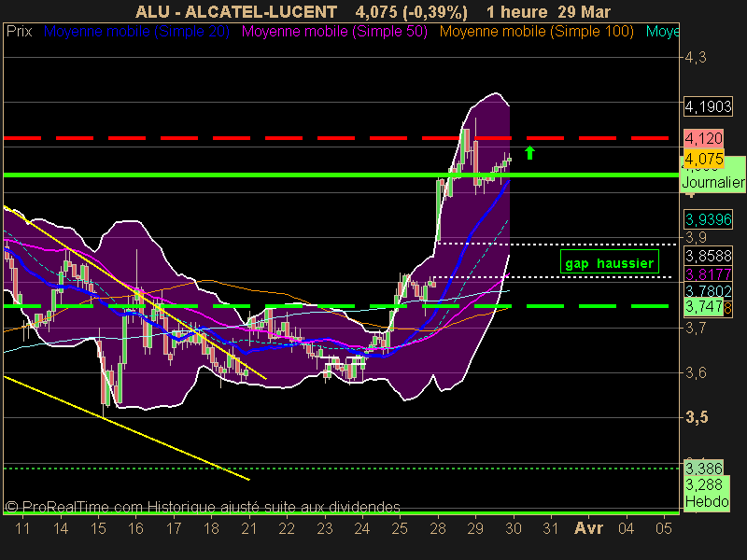Click the red 4,120 price label
The width and height of the screenshot is (747, 560).
(704, 138)
